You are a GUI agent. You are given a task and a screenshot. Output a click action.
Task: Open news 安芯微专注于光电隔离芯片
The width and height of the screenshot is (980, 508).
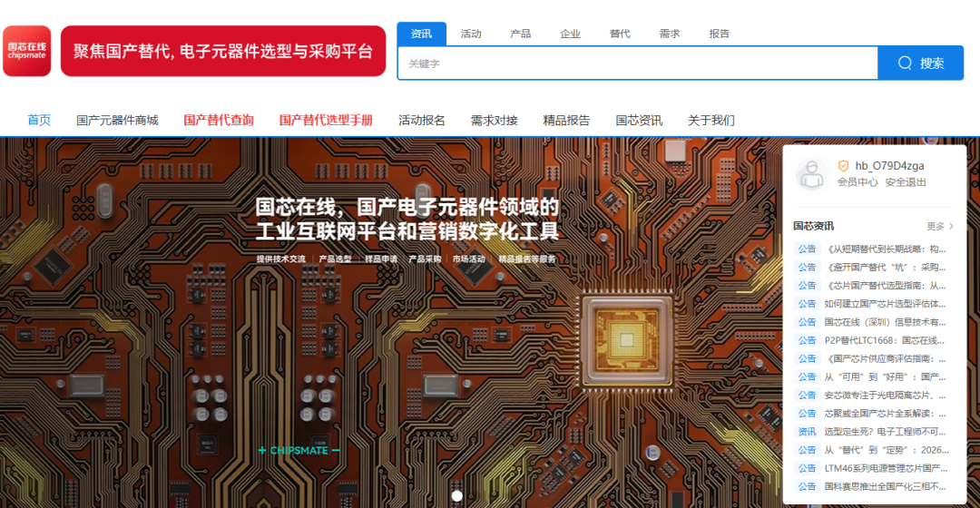click(885, 395)
